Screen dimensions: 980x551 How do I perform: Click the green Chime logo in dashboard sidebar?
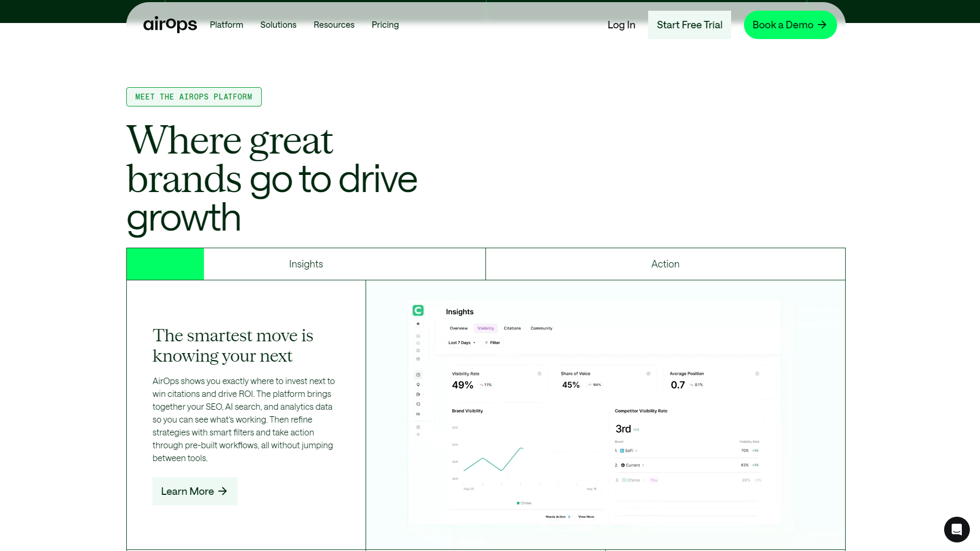pos(418,310)
